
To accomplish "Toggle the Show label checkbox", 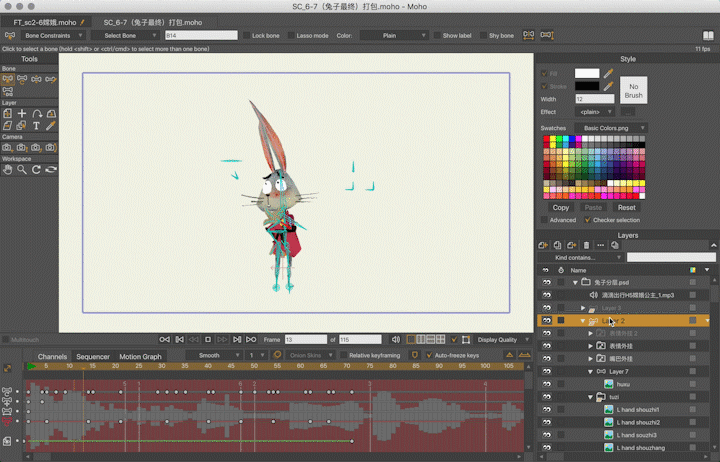I will click(x=437, y=35).
